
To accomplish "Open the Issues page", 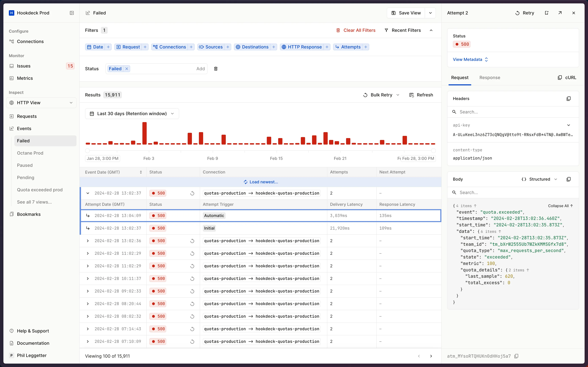I will pyautogui.click(x=23, y=66).
